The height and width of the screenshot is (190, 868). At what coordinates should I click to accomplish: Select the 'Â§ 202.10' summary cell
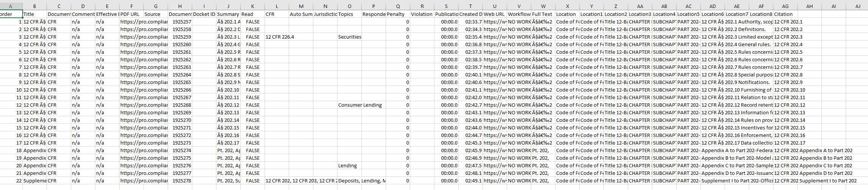click(x=228, y=90)
